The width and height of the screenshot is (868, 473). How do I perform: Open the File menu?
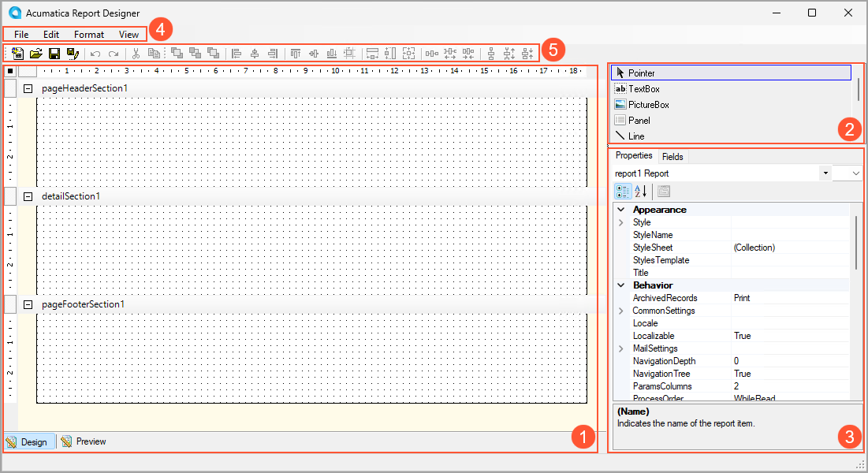21,35
